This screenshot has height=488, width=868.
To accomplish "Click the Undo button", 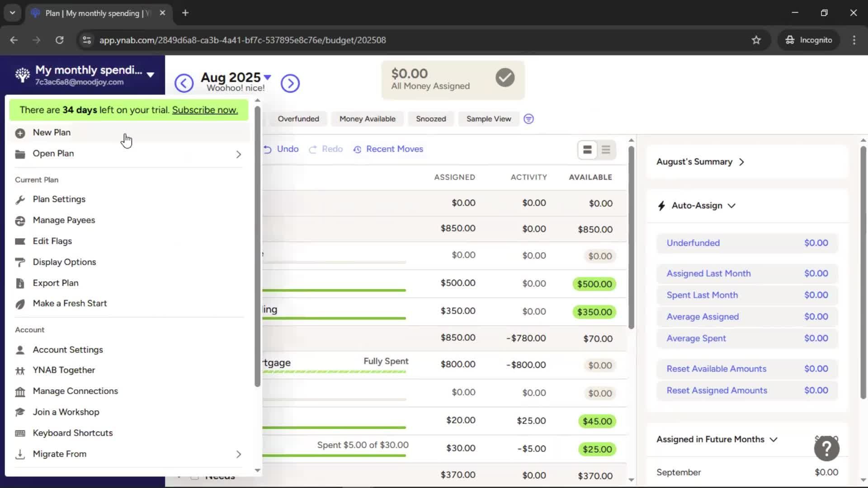I will click(x=281, y=149).
